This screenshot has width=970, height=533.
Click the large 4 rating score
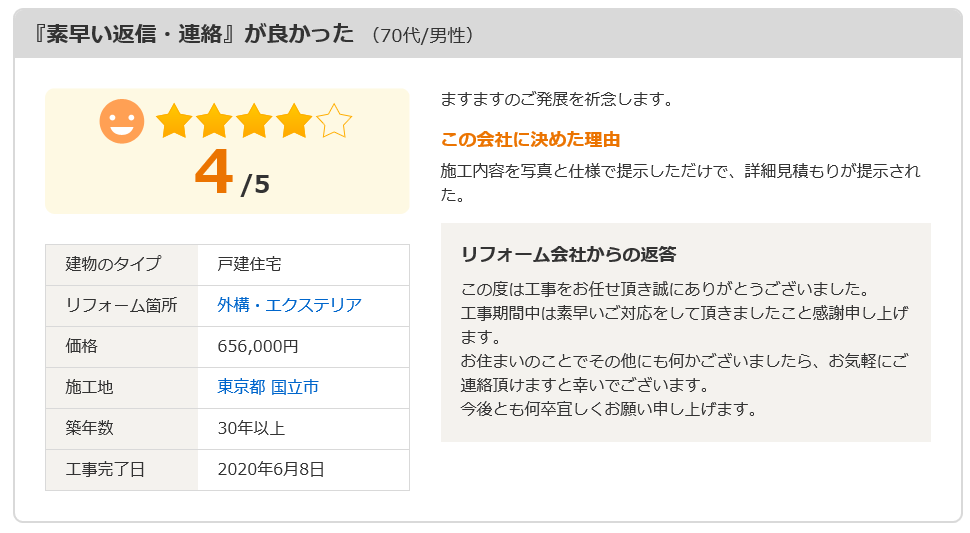click(x=213, y=173)
